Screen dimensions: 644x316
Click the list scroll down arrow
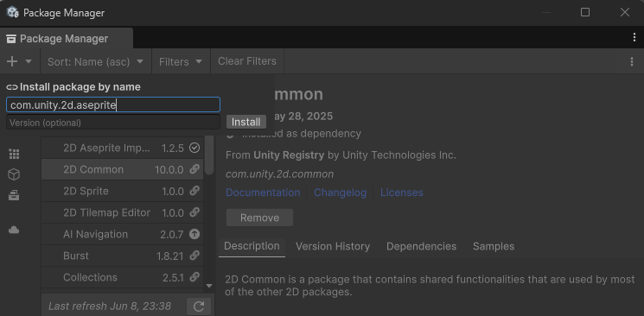tap(209, 286)
